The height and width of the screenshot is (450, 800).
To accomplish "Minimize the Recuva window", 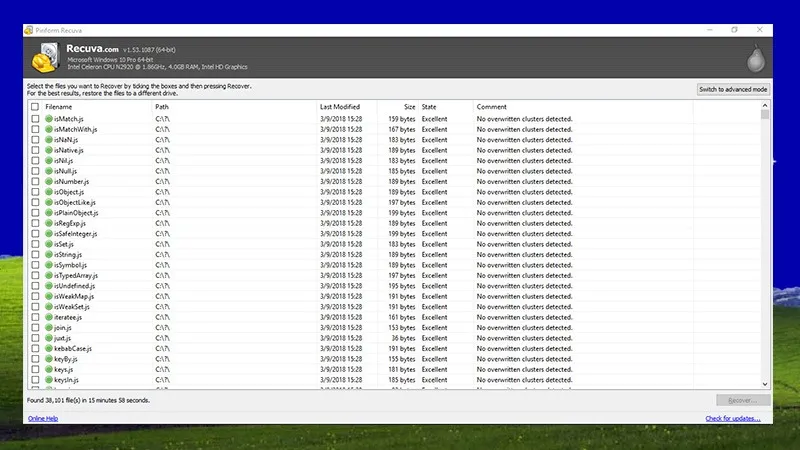I will point(710,30).
